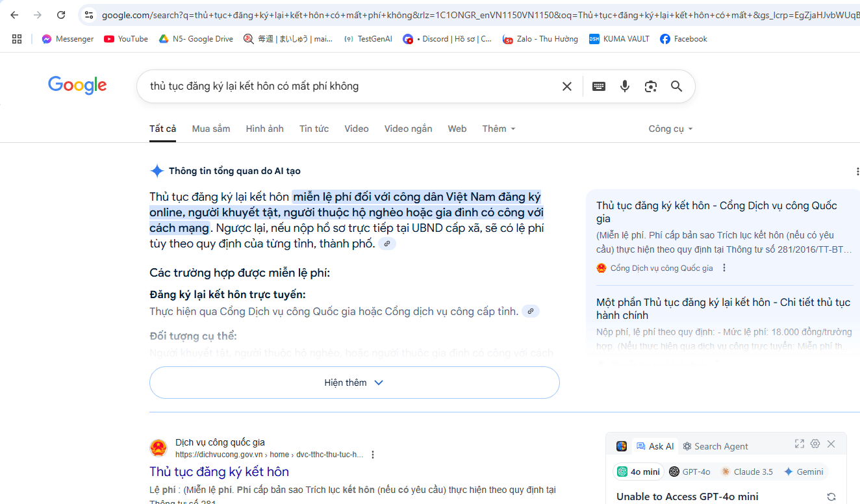Open the Tin tức tab
This screenshot has width=860, height=504.
pyautogui.click(x=314, y=129)
